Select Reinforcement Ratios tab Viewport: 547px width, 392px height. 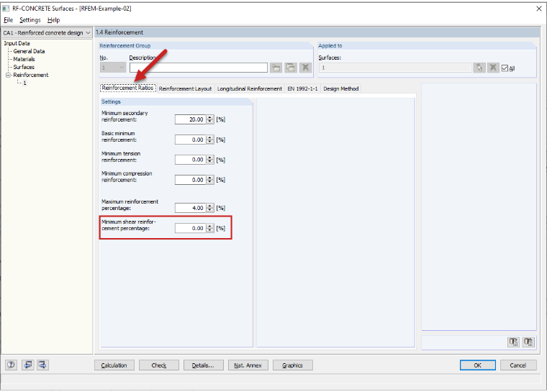(x=127, y=88)
